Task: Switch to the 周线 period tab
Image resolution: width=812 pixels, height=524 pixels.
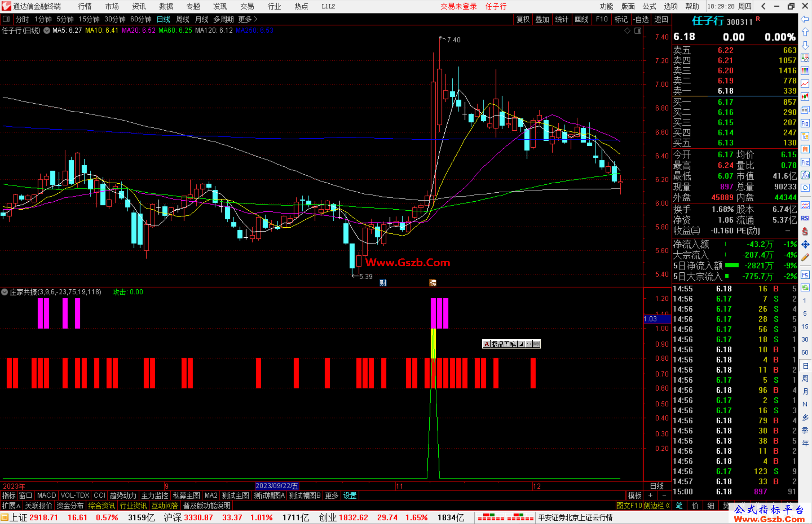Action: click(183, 19)
